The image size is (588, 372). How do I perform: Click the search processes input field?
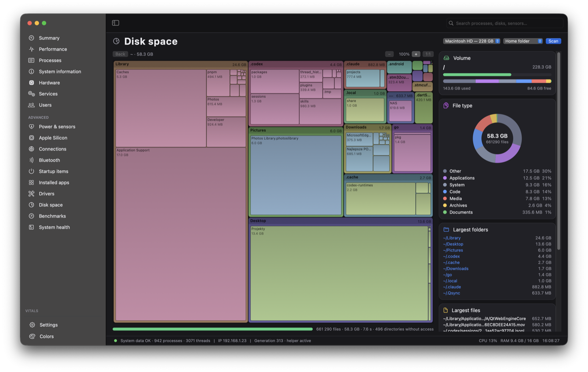505,23
